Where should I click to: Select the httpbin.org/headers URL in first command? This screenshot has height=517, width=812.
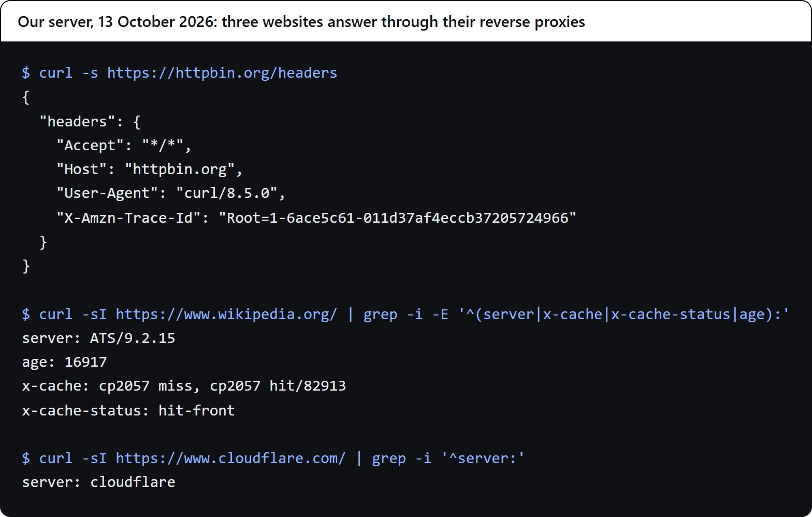(222, 73)
